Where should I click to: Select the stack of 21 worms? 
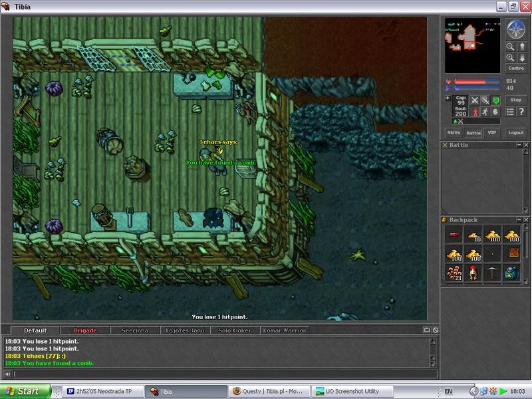(x=454, y=273)
